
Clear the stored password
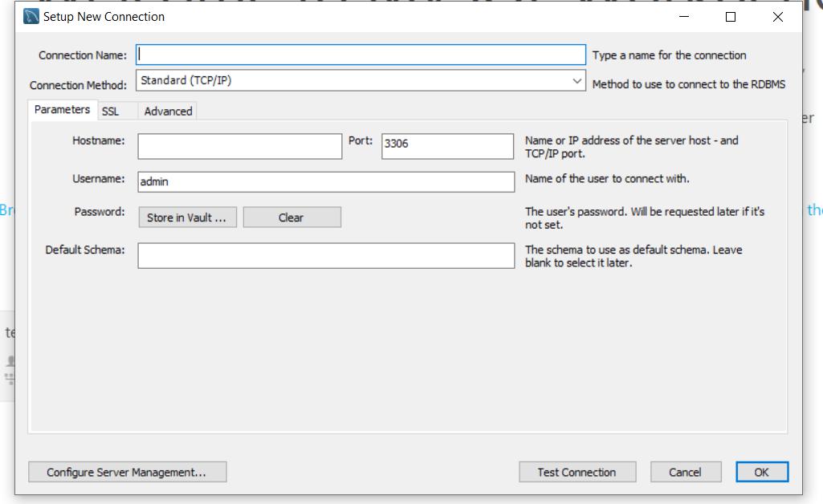pos(293,217)
